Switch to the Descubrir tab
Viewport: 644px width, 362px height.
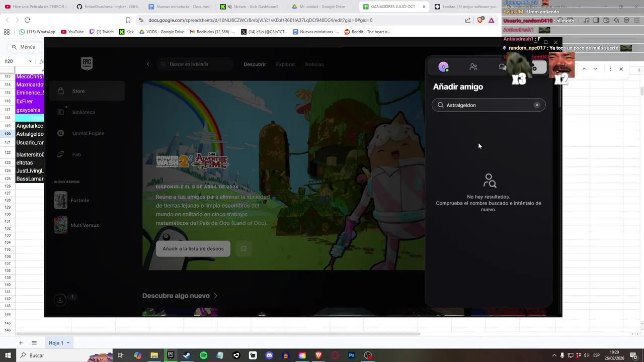[255, 64]
